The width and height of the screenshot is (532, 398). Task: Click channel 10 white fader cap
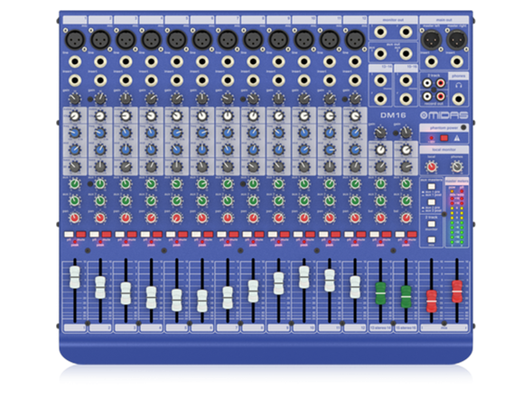[304, 277]
